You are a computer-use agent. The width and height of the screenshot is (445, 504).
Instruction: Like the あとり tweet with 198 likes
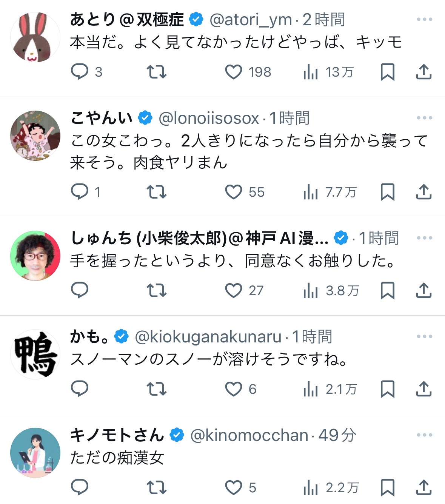pos(234,72)
